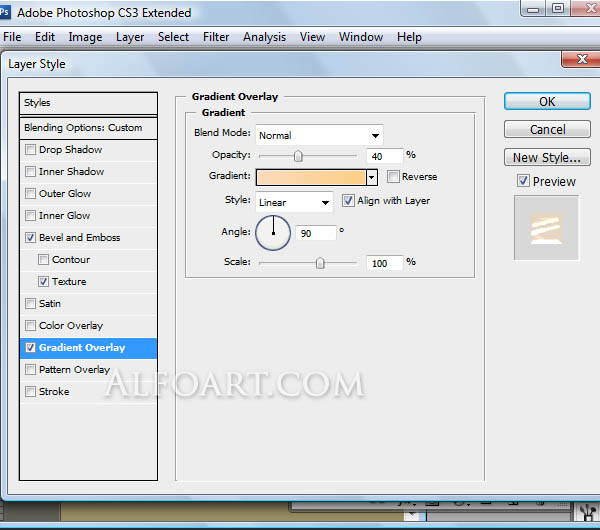The height and width of the screenshot is (530, 600).
Task: Open the gradient picker dropdown arrow
Action: click(x=372, y=178)
